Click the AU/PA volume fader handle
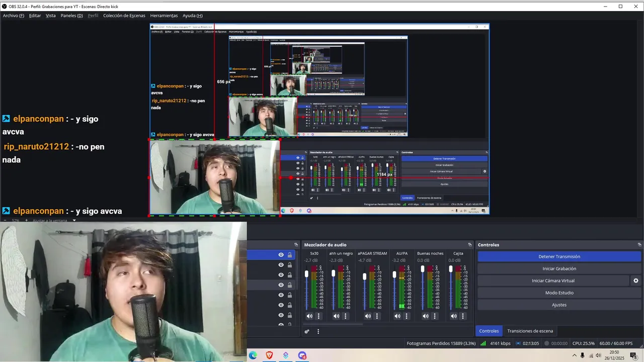The image size is (644, 362). tap(394, 275)
